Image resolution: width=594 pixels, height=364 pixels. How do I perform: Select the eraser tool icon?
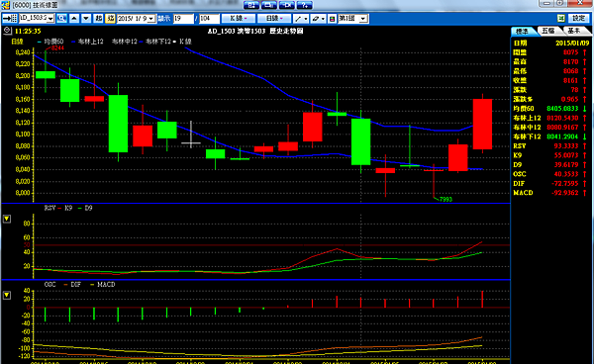318,18
